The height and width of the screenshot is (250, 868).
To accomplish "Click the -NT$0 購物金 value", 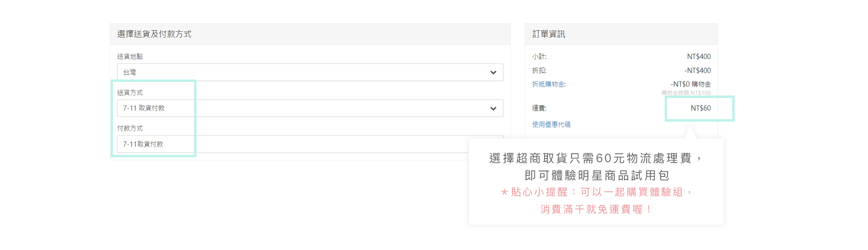I will pos(690,84).
